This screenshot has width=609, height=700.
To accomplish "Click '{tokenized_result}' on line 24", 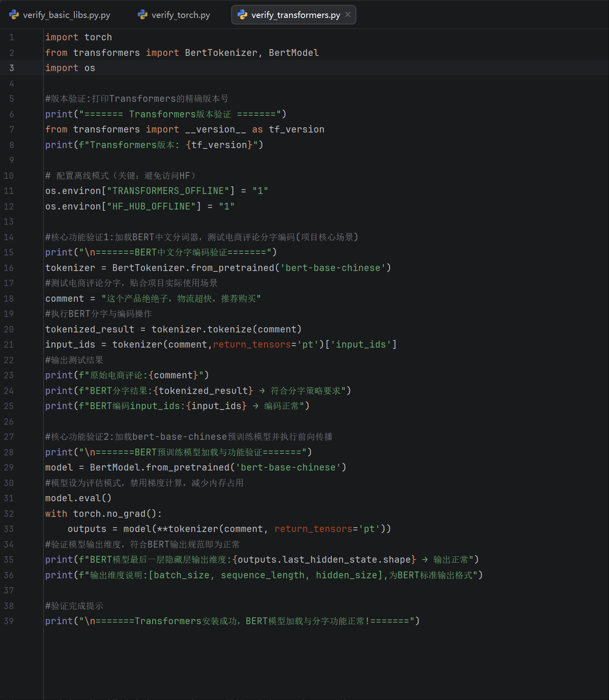I will [x=203, y=391].
